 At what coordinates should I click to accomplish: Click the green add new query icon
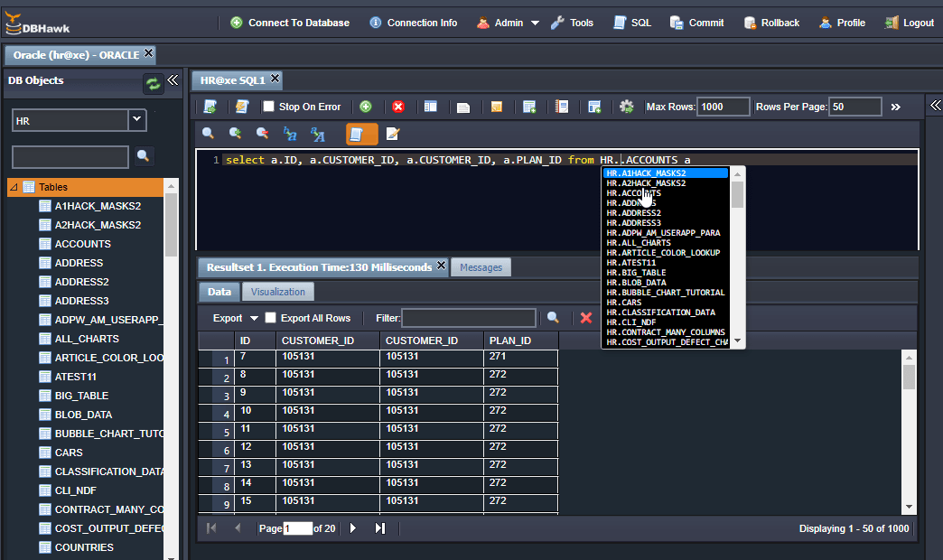366,107
